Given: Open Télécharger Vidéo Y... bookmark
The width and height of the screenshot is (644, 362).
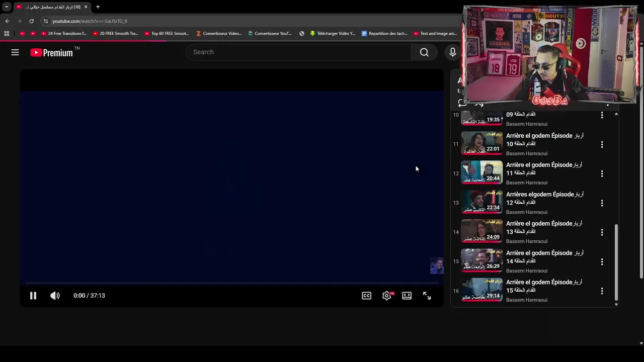Looking at the screenshot, I should coord(333,34).
